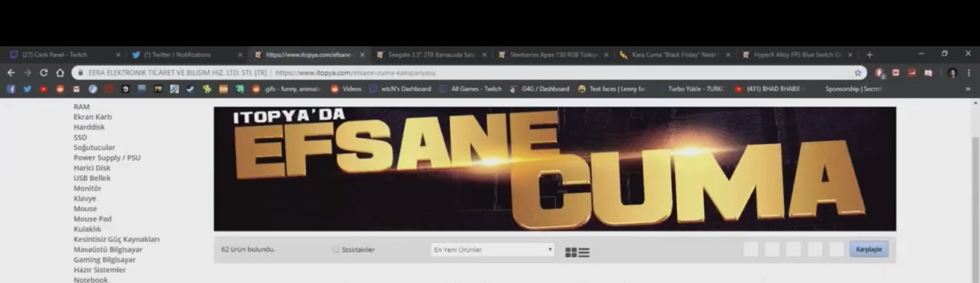Click the browser forward arrow
Viewport: 980px width, 283px height.
point(28,73)
